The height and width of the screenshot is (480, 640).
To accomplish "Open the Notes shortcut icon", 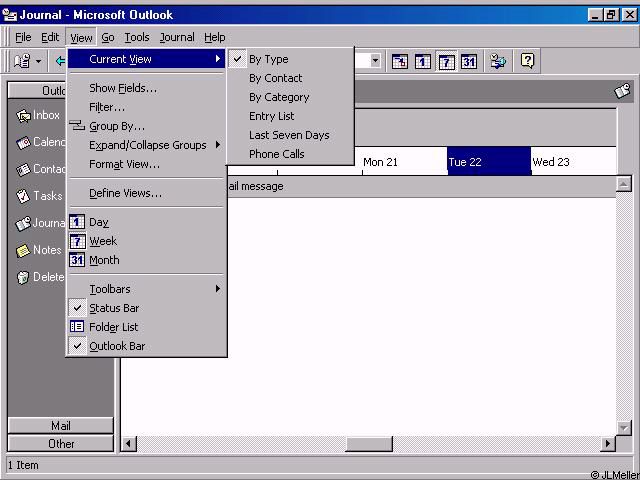I will (23, 251).
